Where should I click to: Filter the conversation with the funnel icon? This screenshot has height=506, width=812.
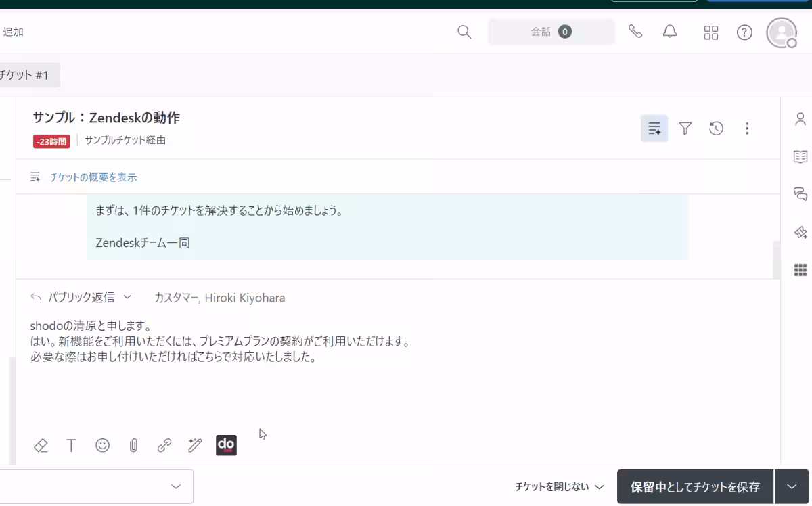point(685,128)
